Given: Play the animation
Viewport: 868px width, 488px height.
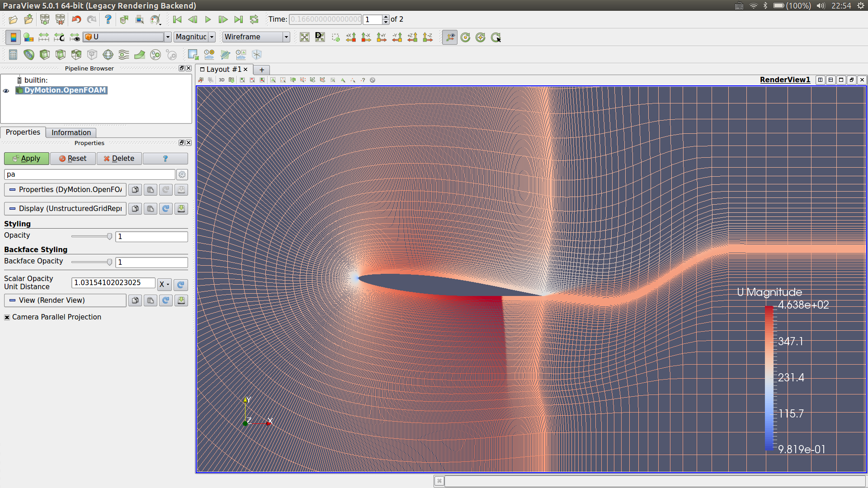Looking at the screenshot, I should (208, 19).
